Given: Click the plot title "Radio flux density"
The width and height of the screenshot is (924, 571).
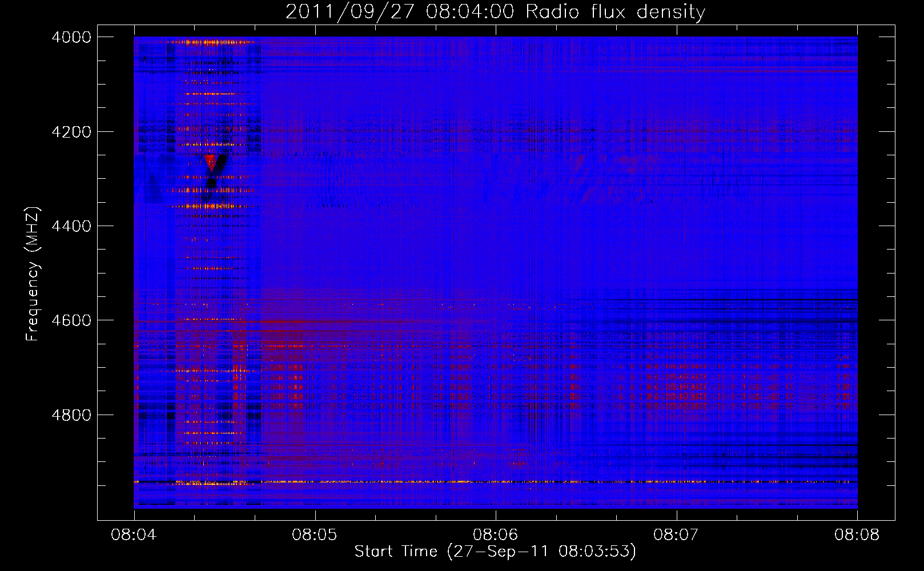Looking at the screenshot, I should click(615, 12).
